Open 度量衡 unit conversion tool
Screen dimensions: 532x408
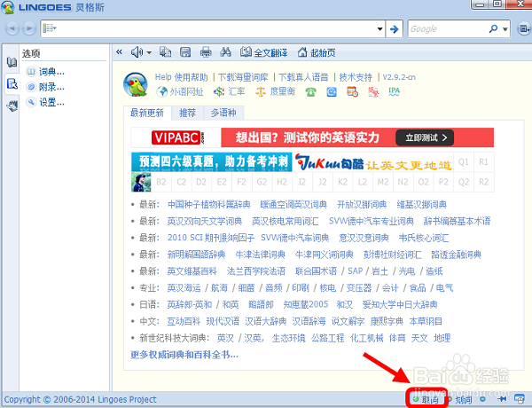click(x=276, y=91)
